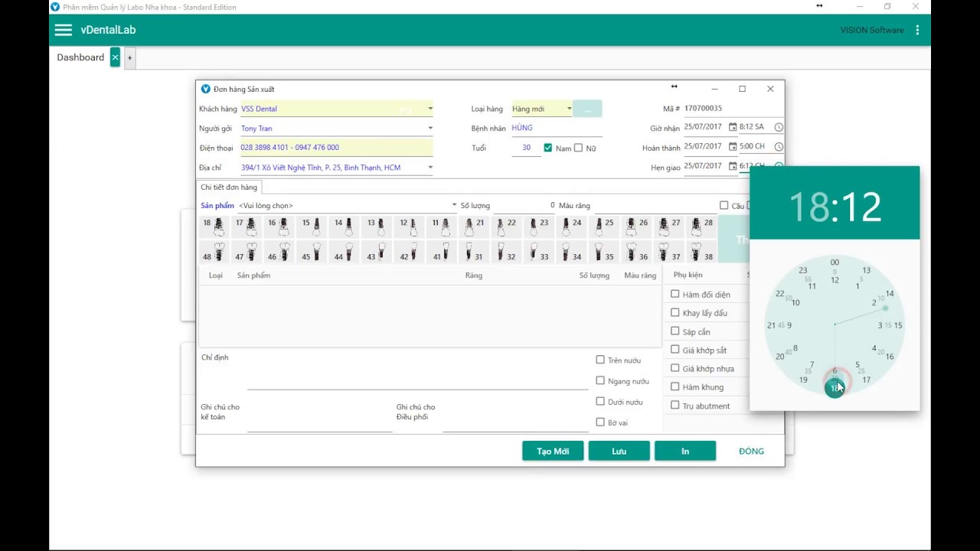Screen dimensions: 980x551
Task: Select lower tooth 41
Action: click(441, 253)
